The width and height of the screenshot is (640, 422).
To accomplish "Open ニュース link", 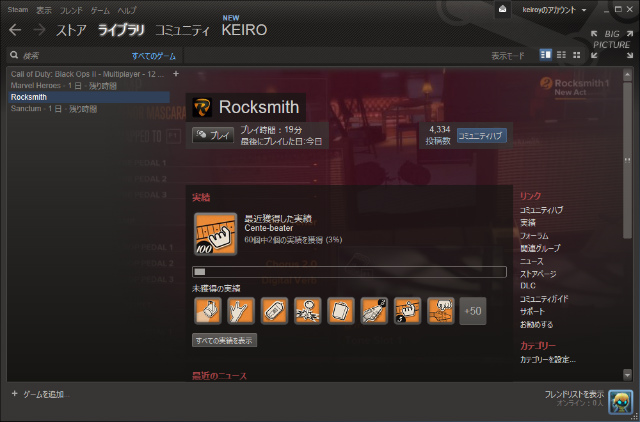I will pyautogui.click(x=531, y=261).
